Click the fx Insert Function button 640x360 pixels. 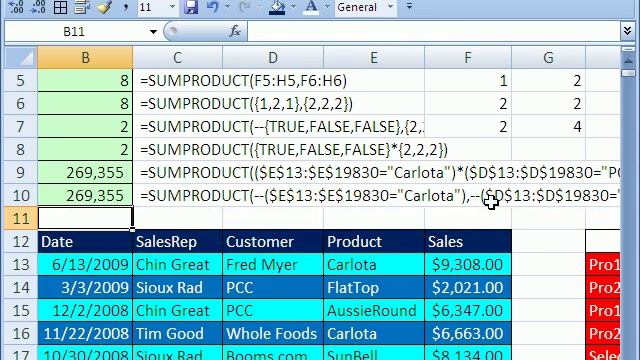(x=235, y=31)
